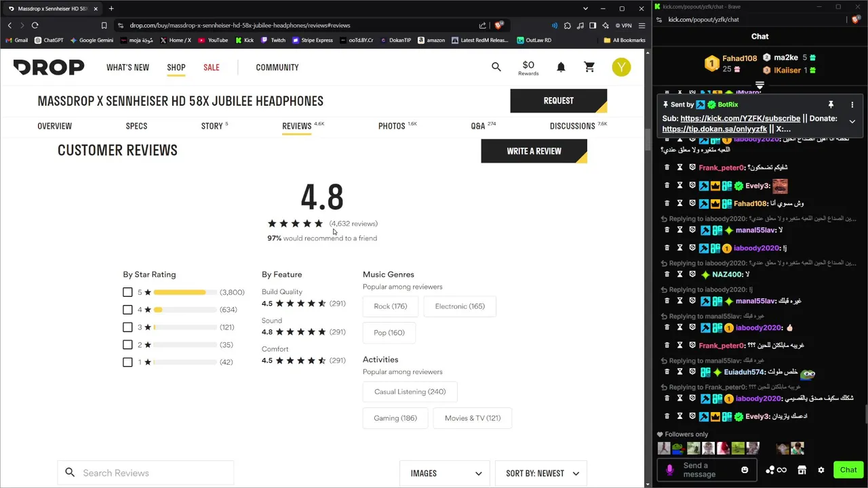The image size is (868, 488).
Task: Open the yellow Y profile avatar
Action: coord(621,67)
